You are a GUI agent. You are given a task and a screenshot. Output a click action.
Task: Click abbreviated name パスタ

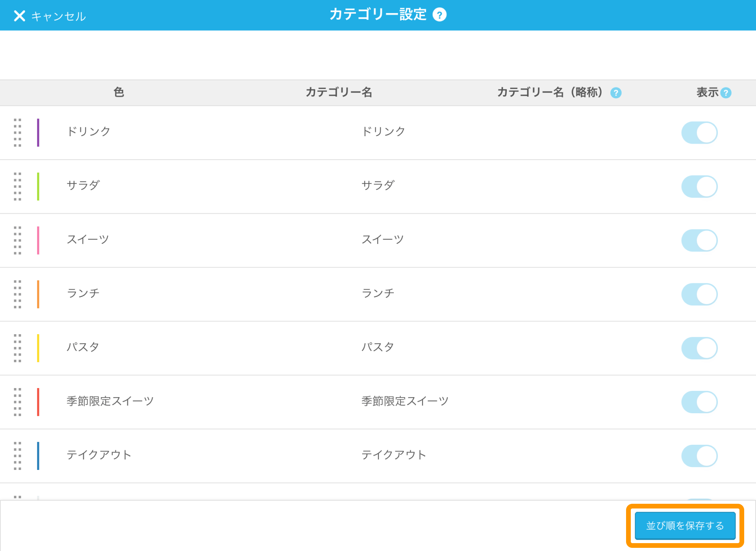click(378, 347)
